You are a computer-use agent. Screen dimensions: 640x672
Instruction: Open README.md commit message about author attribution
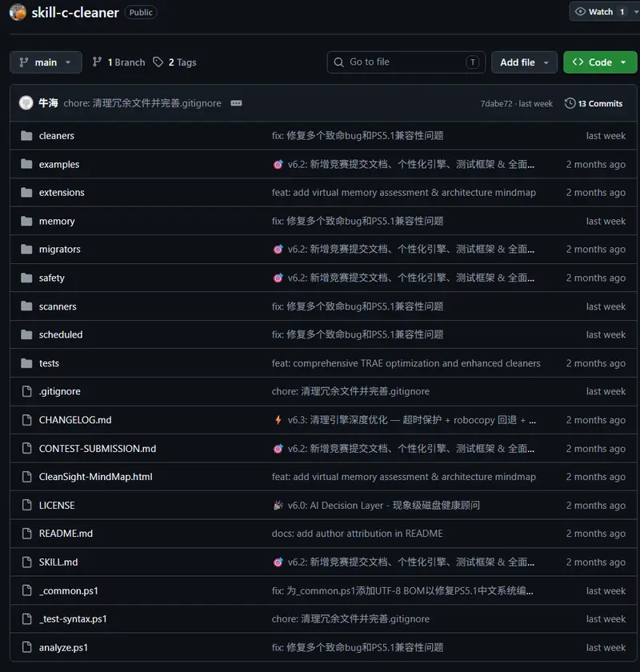click(x=357, y=533)
